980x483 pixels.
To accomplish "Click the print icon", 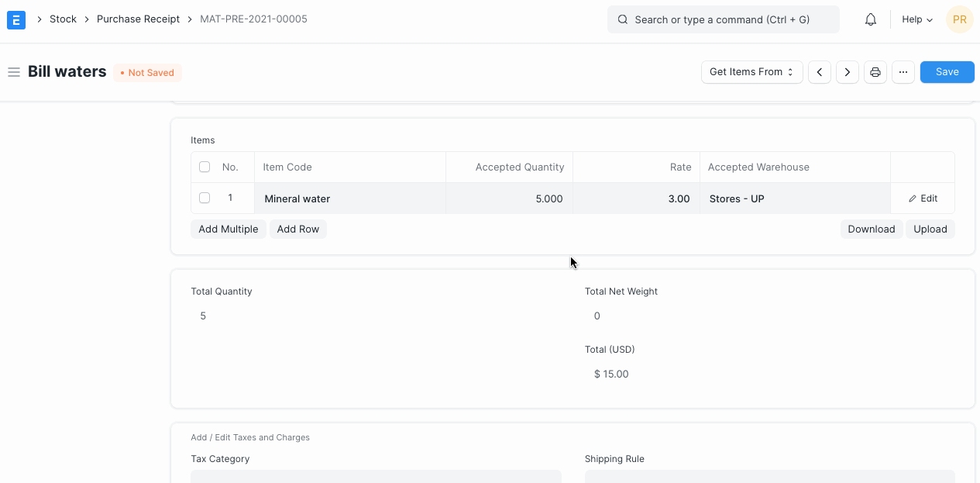I will (875, 72).
